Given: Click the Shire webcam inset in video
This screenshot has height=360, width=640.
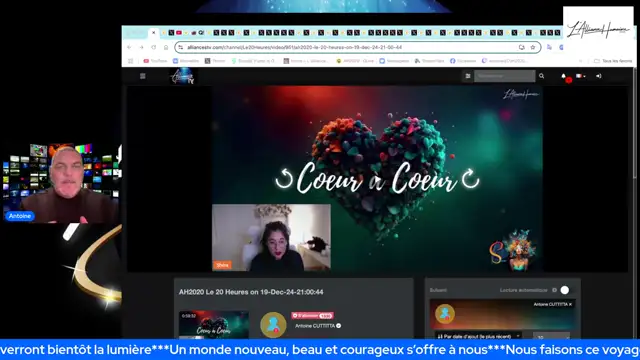Looking at the screenshot, I should [x=271, y=238].
